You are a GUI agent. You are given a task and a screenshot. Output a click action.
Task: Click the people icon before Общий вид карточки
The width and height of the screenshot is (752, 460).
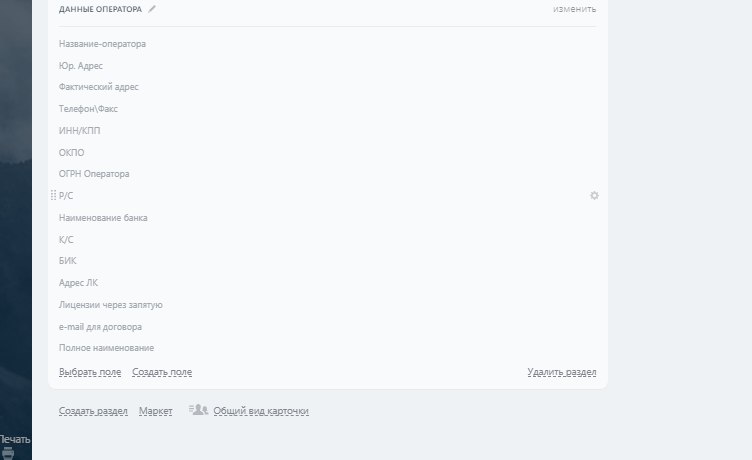(197, 410)
